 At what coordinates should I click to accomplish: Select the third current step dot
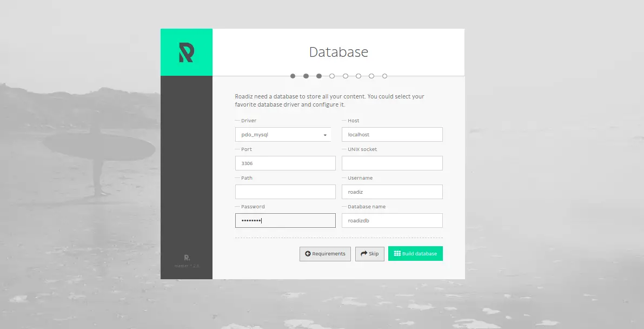coord(319,76)
